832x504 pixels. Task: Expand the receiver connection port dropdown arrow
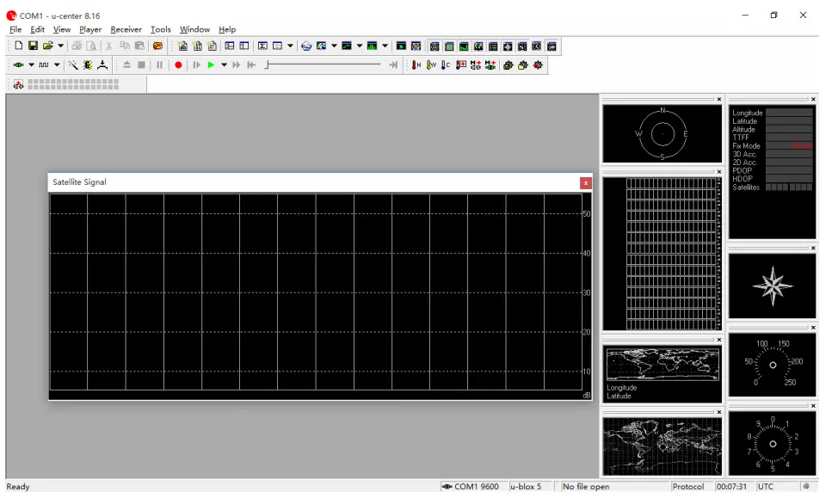click(31, 65)
